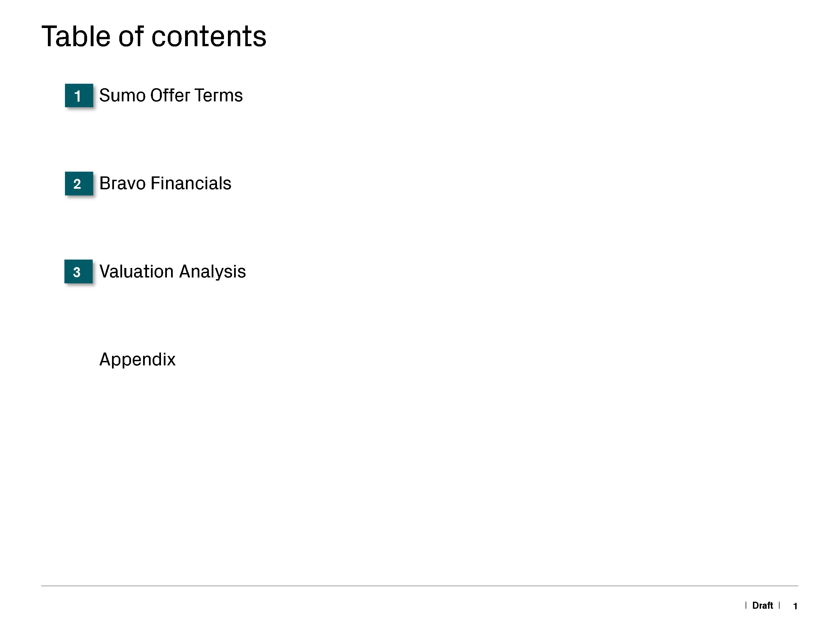Click the word "Financials" in second entry

[x=191, y=183]
